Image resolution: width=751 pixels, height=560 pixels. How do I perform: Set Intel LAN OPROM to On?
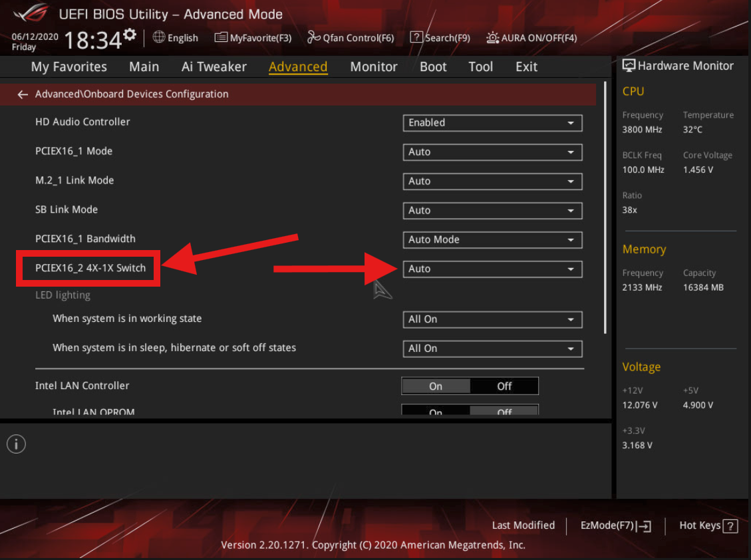436,410
